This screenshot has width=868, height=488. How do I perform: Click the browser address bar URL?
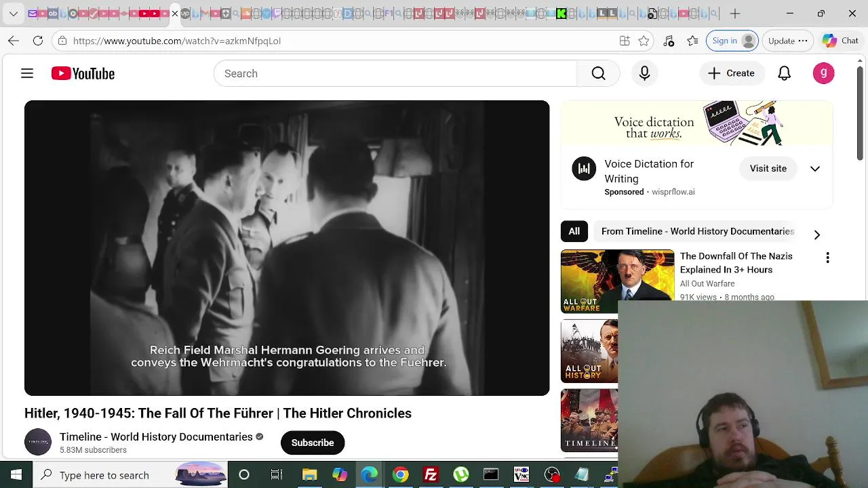coord(177,41)
